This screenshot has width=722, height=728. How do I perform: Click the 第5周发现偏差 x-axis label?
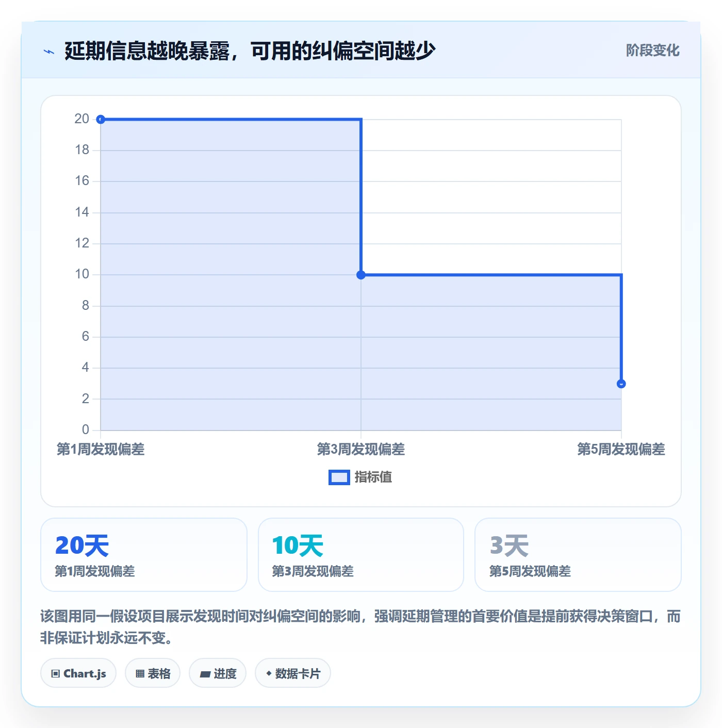621,449
